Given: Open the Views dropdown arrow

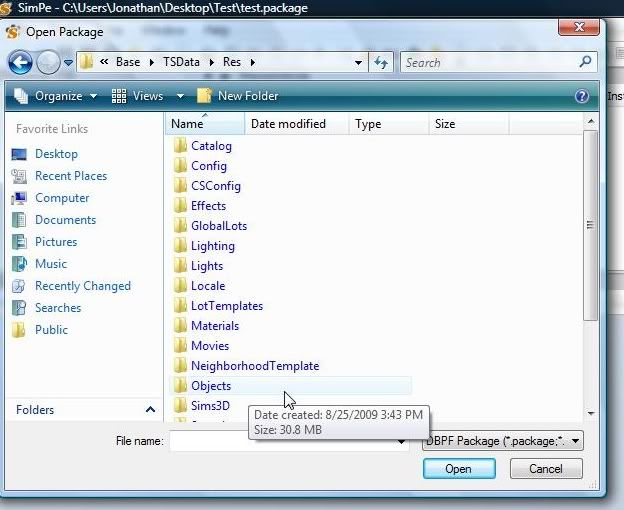Looking at the screenshot, I should click(x=180, y=96).
